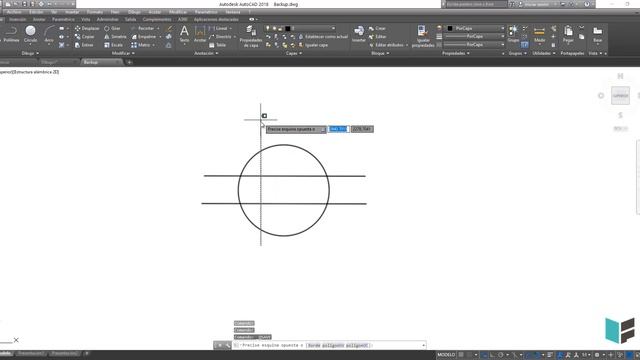The image size is (640, 360).
Task: Toggle annotation visibility icon in status bar
Action: 560,355
